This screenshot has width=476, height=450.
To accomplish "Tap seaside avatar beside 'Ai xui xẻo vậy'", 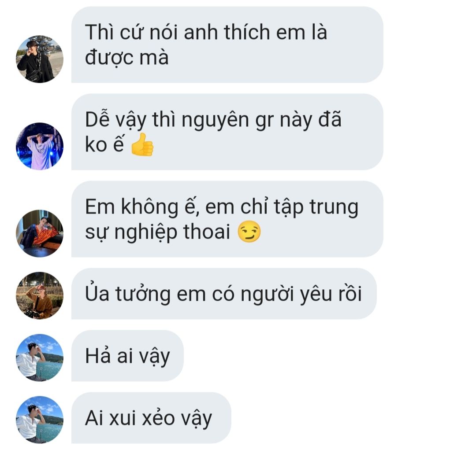I will coord(40,420).
